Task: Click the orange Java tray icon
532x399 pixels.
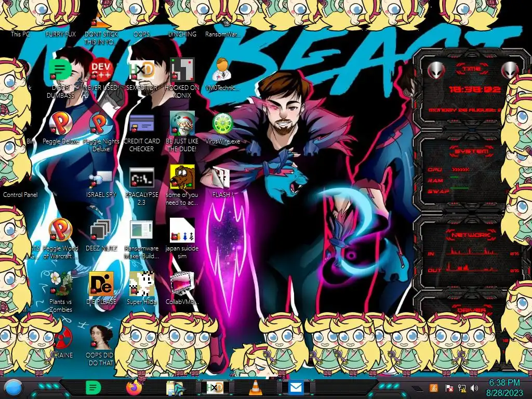Action: [x=433, y=388]
